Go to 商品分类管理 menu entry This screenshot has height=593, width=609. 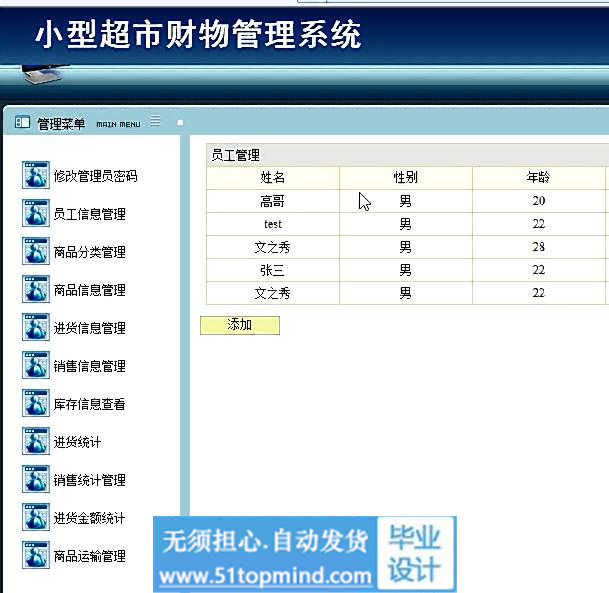90,252
